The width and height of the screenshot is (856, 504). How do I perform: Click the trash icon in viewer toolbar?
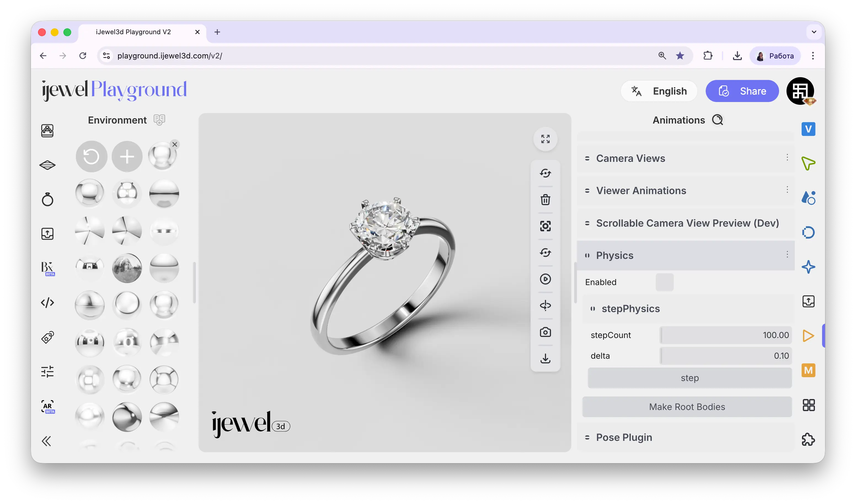(x=545, y=200)
